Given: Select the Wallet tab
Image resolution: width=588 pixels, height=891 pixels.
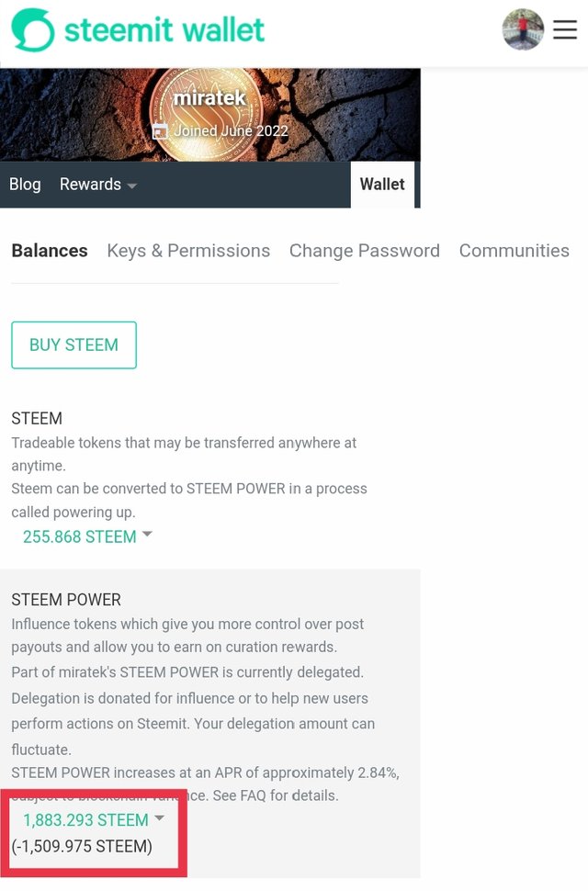Looking at the screenshot, I should 382,185.
